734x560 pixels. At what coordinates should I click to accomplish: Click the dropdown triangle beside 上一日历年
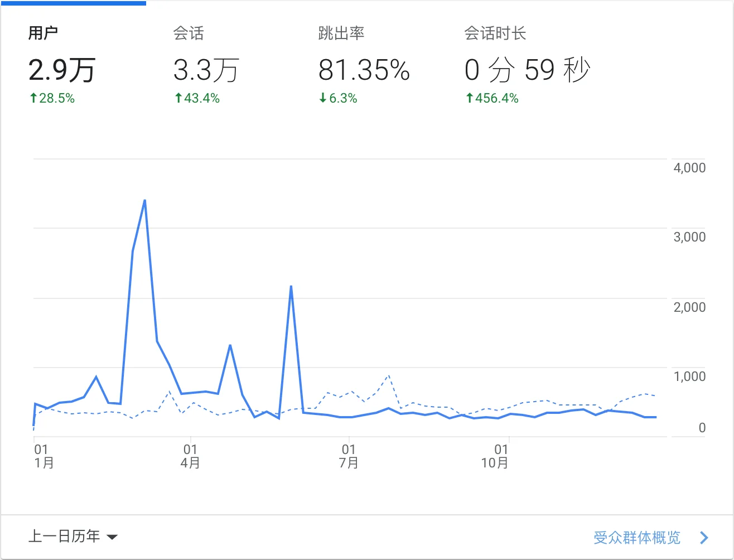(x=112, y=538)
